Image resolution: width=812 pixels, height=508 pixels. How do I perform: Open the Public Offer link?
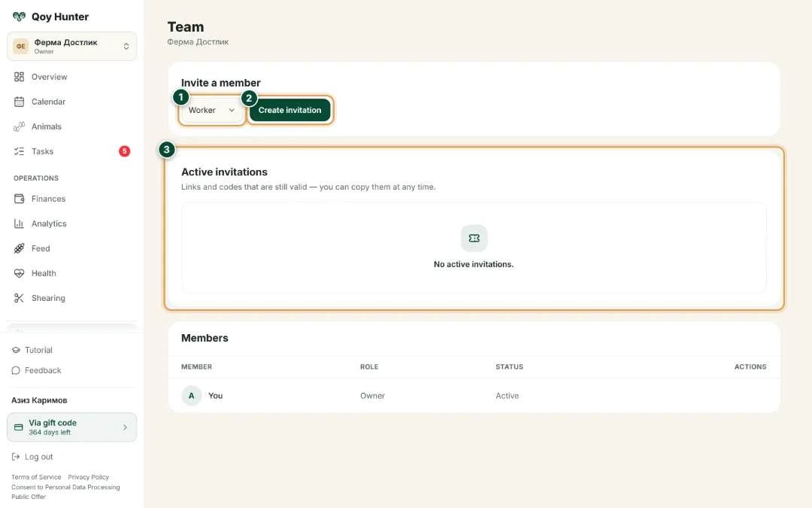tap(29, 497)
